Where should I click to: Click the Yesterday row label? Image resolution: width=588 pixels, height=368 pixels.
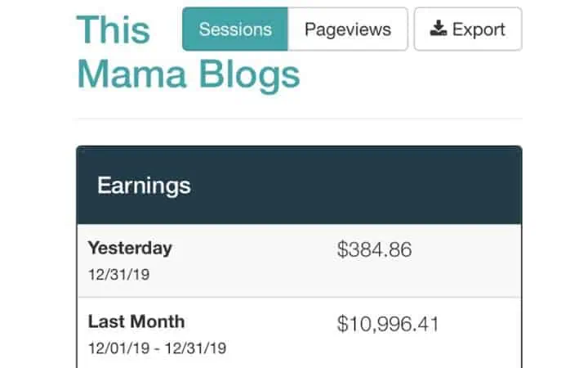pyautogui.click(x=130, y=247)
